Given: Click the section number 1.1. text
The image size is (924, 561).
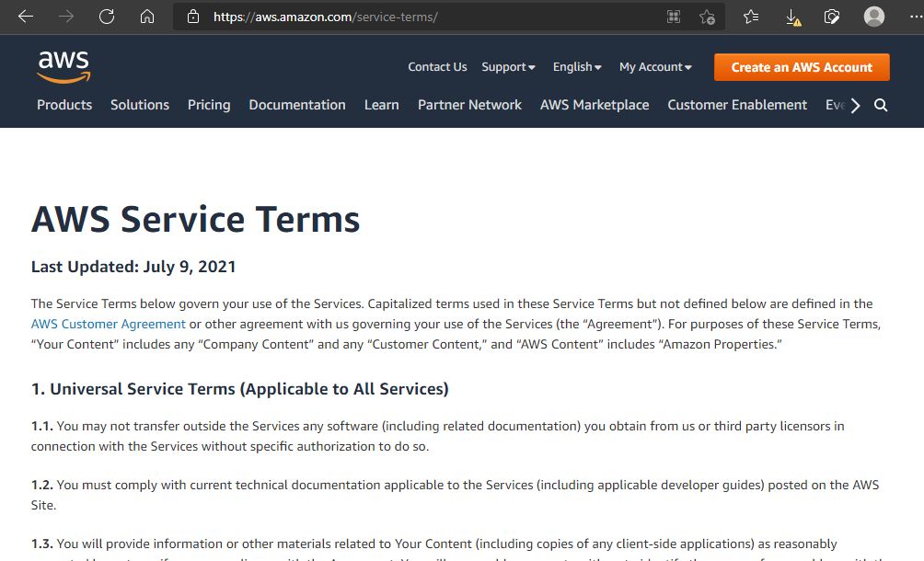Looking at the screenshot, I should click(x=41, y=426).
